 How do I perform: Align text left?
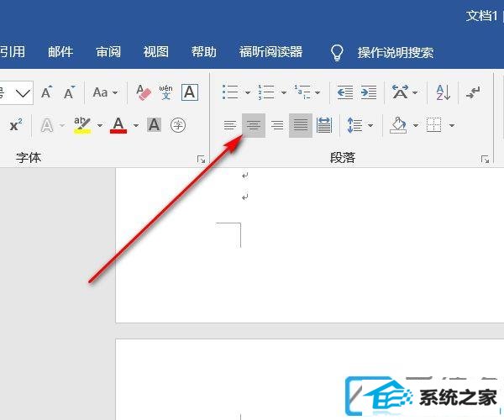pos(230,125)
